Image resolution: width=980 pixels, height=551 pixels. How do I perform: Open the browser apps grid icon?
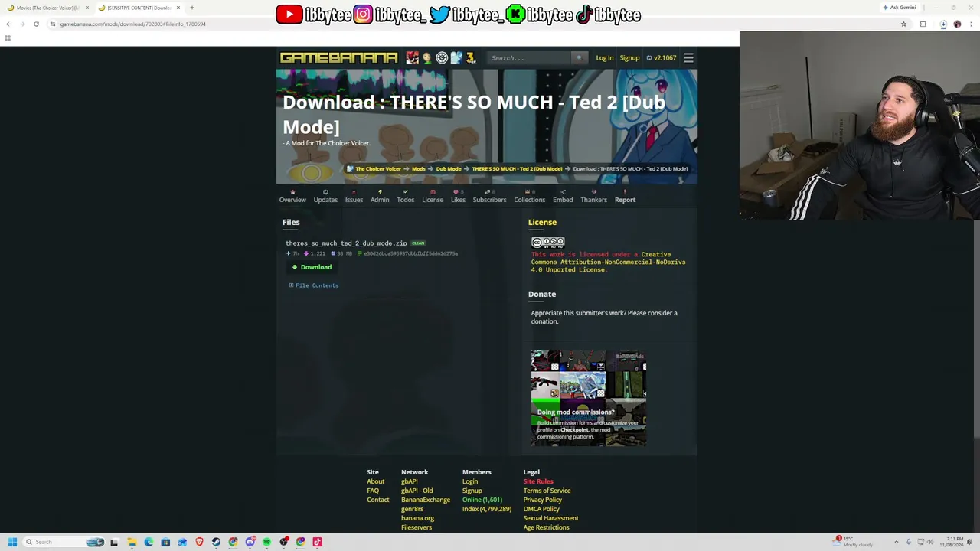click(x=8, y=38)
